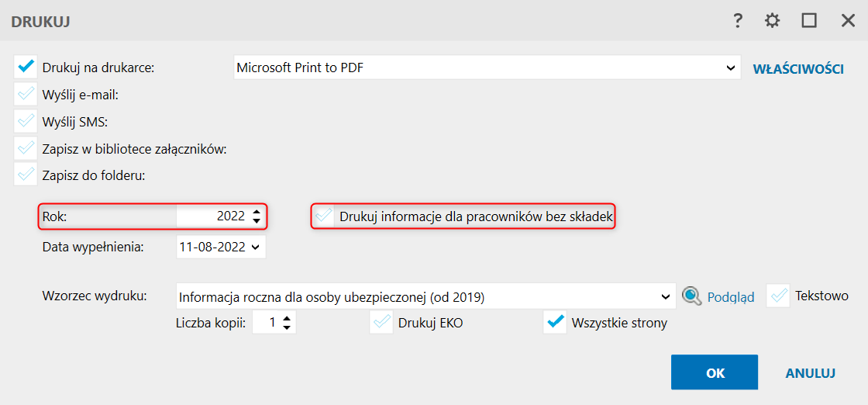Uncheck Drukuj na drukarce checkbox

tap(26, 67)
